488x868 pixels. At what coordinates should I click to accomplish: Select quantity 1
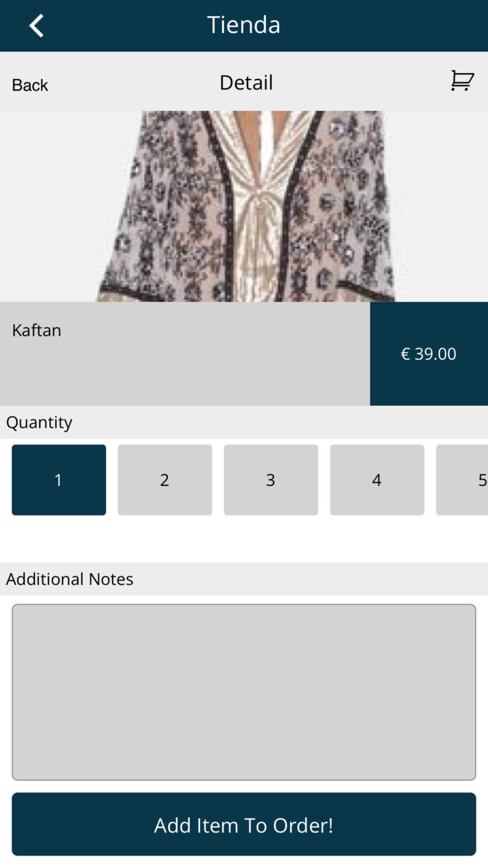(59, 480)
